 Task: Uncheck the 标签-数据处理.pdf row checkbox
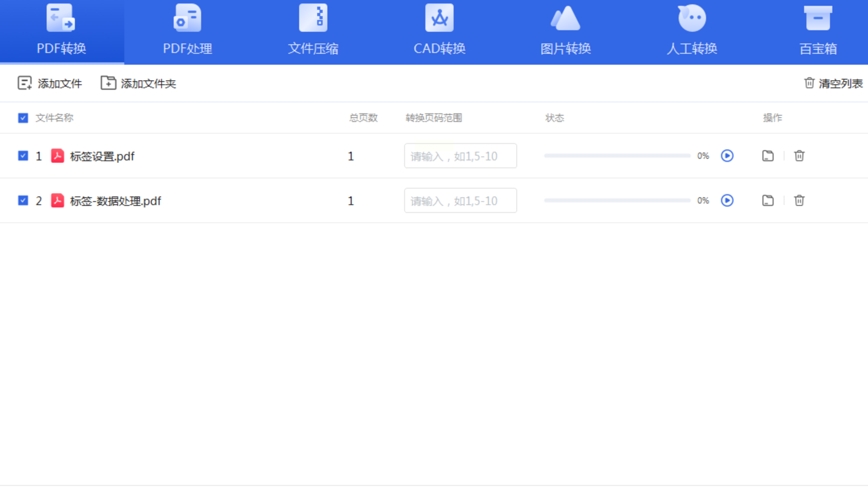tap(23, 200)
